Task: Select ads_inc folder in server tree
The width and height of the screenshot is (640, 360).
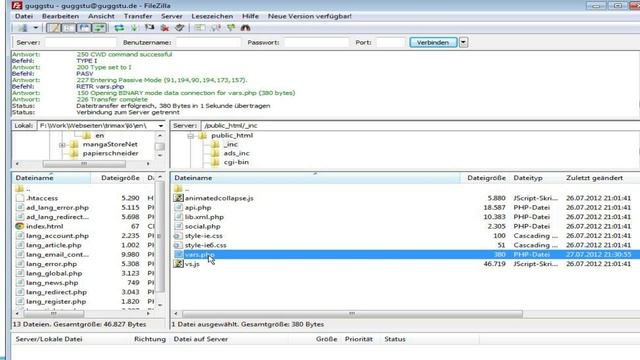Action: click(x=236, y=153)
